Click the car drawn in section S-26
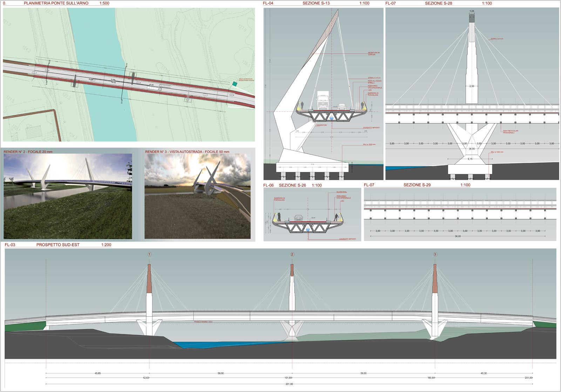Image resolution: width=561 pixels, height=392 pixels. pos(299,218)
